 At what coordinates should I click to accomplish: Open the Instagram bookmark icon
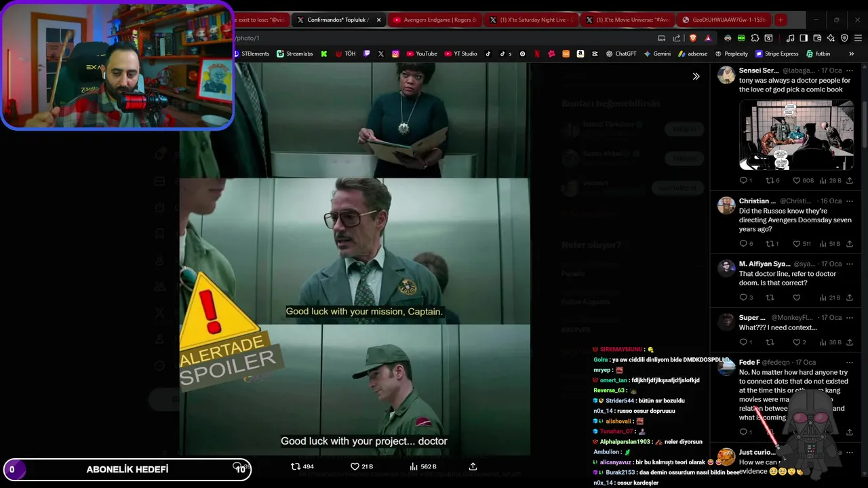tap(395, 54)
